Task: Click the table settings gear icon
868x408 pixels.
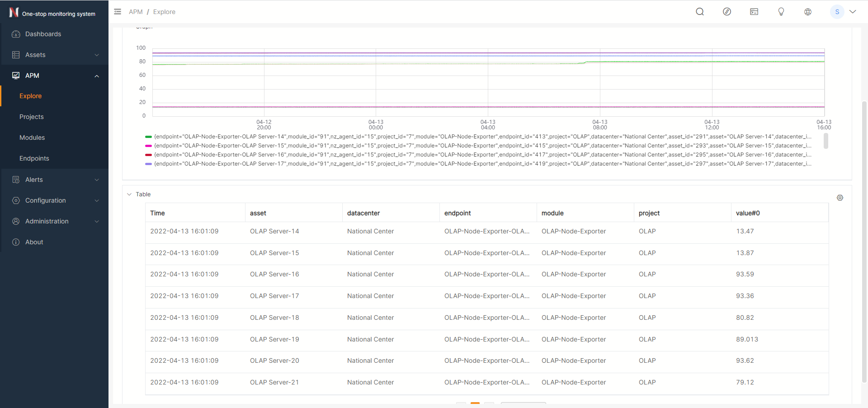Action: (x=840, y=198)
